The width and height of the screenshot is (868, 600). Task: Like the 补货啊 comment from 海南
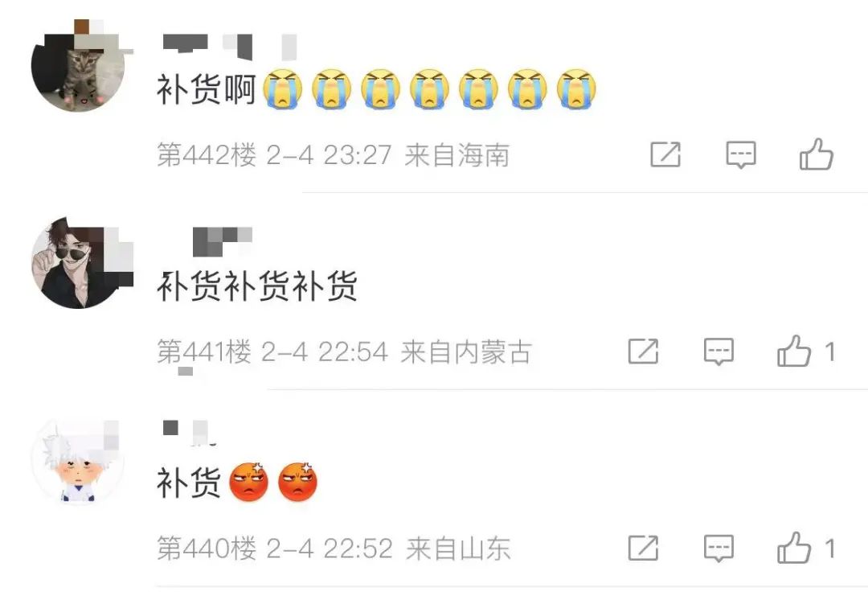pos(816,154)
